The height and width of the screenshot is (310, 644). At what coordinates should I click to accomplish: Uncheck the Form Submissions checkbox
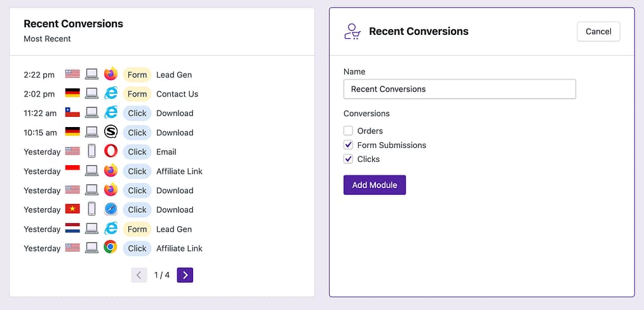pos(348,145)
